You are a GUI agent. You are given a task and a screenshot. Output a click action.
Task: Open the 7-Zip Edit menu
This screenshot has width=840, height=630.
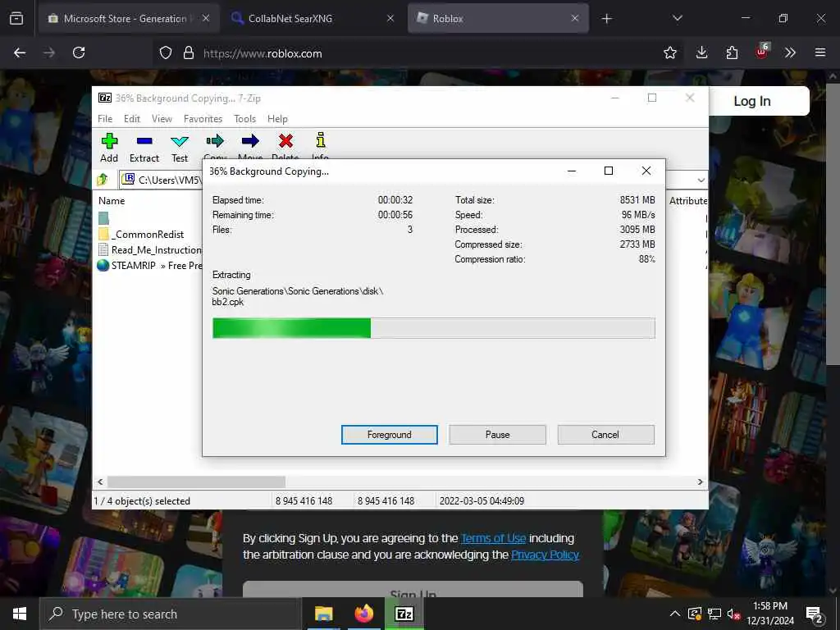[x=132, y=119]
